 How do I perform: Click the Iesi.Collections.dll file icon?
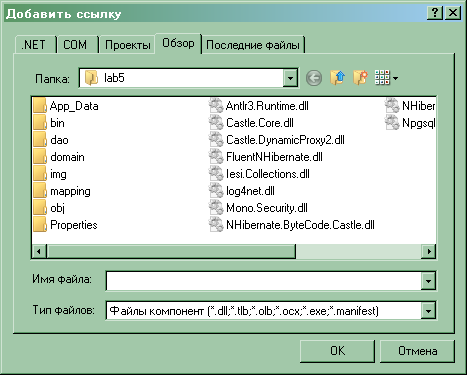coord(216,174)
